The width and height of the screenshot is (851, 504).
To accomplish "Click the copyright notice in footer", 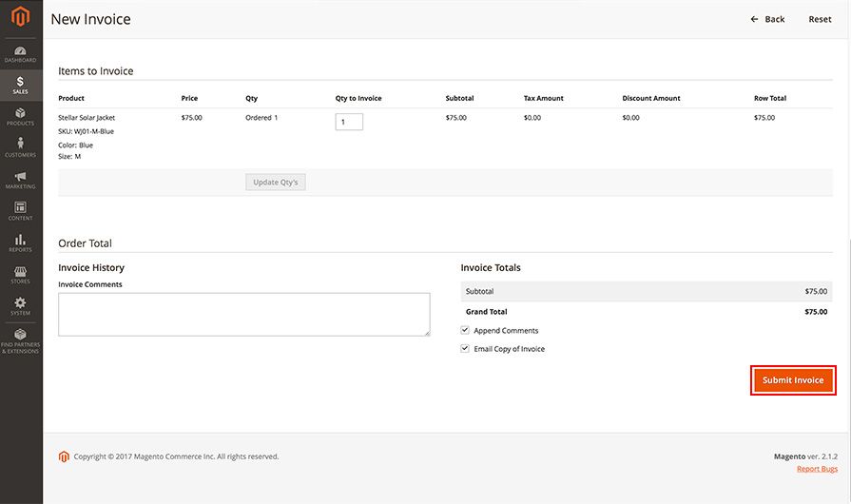I will 177,456.
